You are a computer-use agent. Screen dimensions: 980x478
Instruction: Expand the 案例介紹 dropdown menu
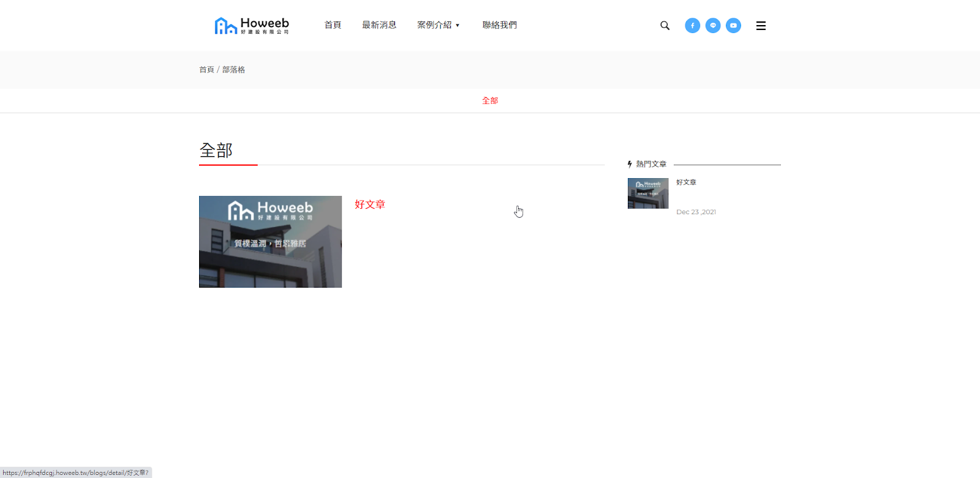coord(438,25)
